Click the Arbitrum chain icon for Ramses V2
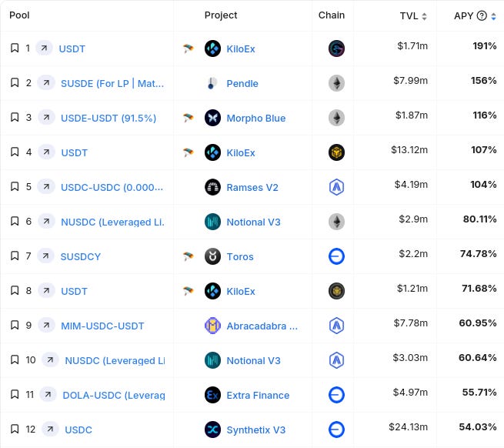Image resolution: width=504 pixels, height=448 pixels. pyautogui.click(x=336, y=187)
